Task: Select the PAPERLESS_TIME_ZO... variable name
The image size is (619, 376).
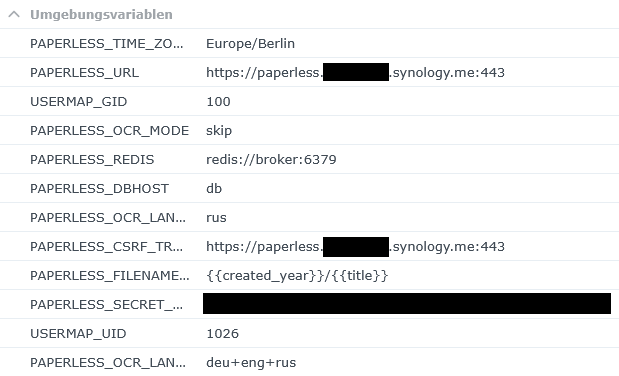Action: tap(107, 43)
